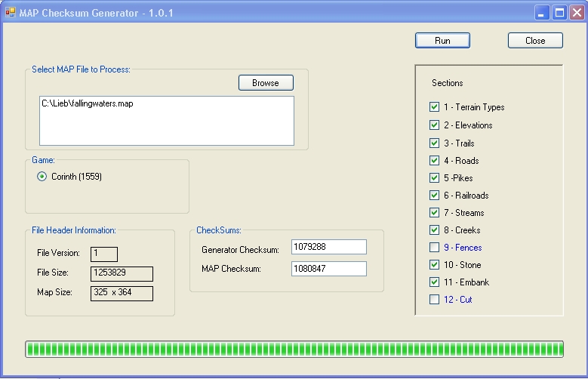Screen dimensions: 588x379
Task: Disable the 5 - Pikes section
Action: click(434, 178)
